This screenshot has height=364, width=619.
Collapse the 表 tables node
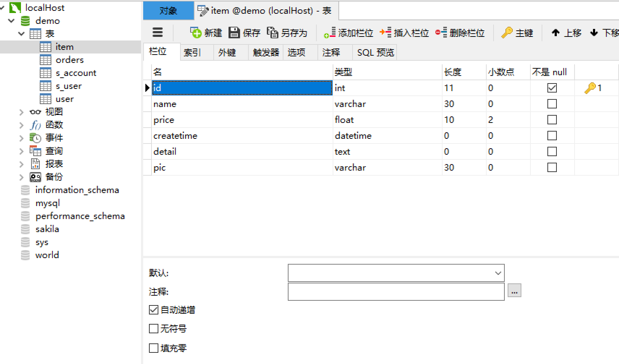click(x=21, y=34)
